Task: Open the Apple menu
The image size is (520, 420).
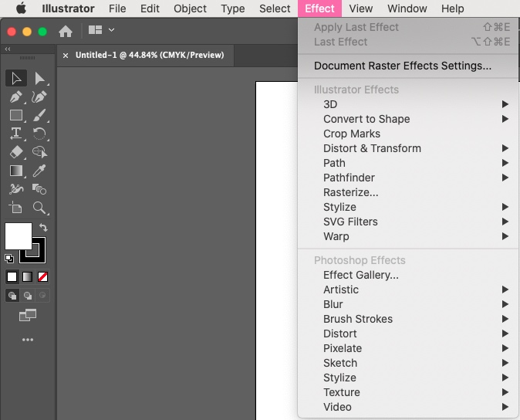Action: pos(22,8)
